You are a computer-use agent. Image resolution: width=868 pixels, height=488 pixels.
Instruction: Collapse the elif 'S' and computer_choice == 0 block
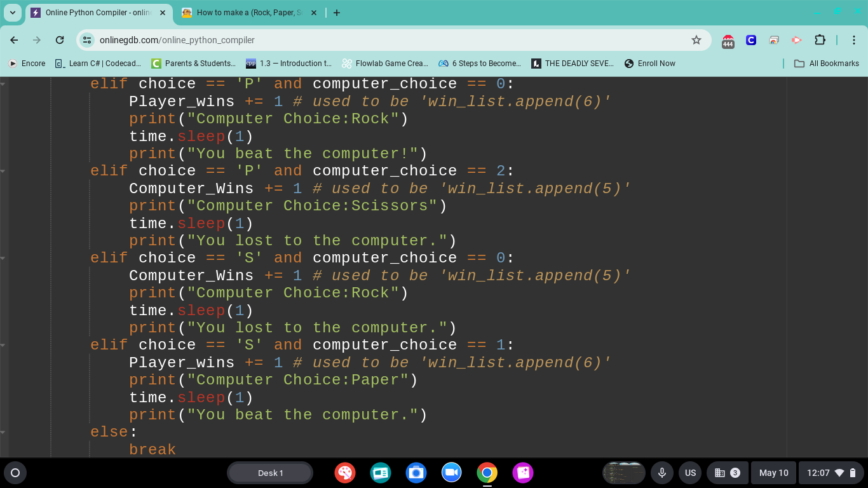pos(3,258)
